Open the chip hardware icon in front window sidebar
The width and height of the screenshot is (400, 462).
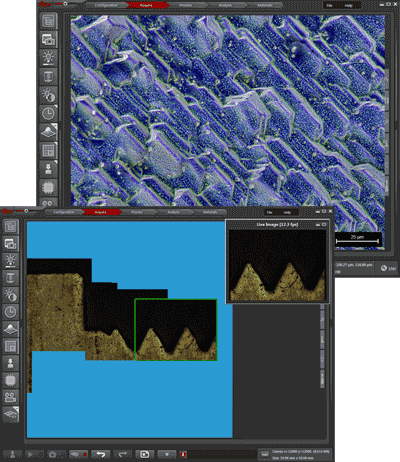click(11, 380)
